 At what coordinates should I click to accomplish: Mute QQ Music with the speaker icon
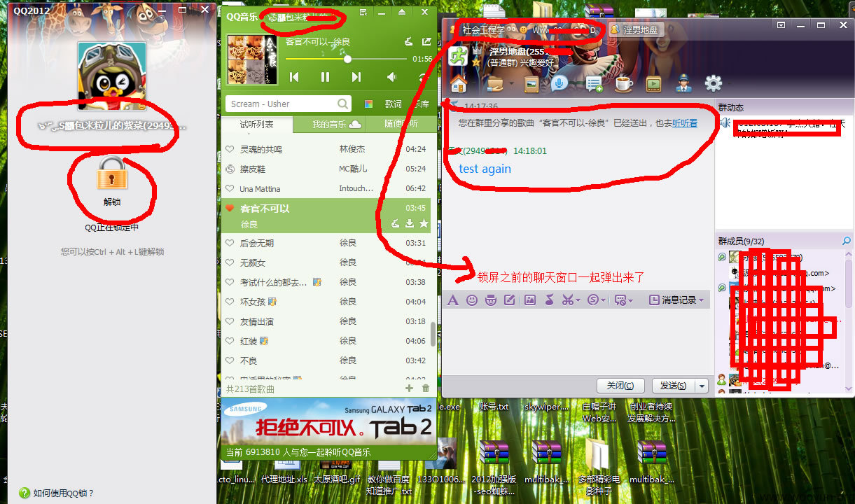pyautogui.click(x=391, y=77)
